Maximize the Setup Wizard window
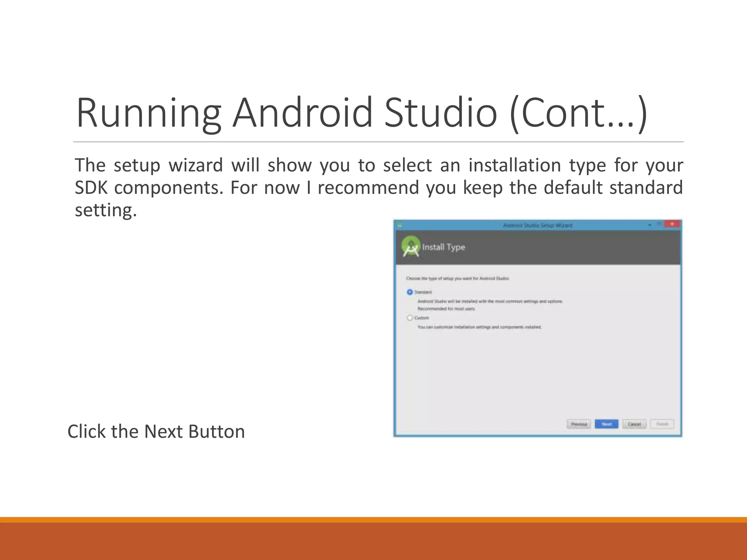Viewport: 747px width, 560px height. click(x=659, y=224)
